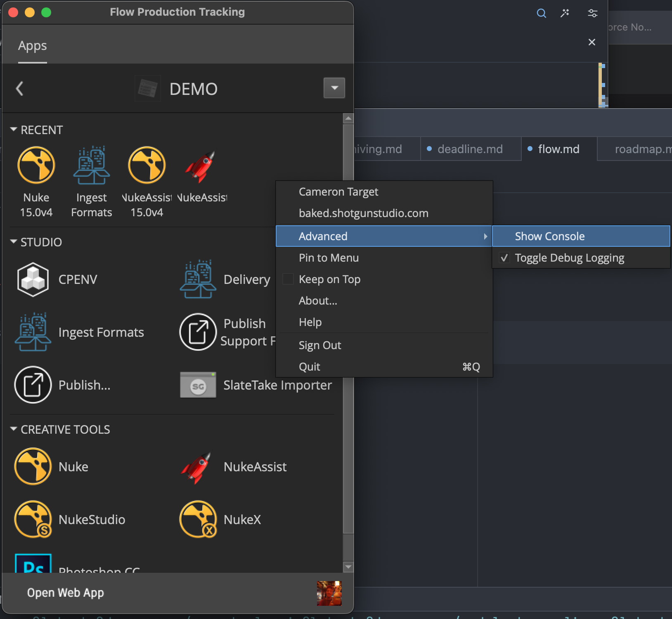Open the CPENV app icon

pos(33,279)
